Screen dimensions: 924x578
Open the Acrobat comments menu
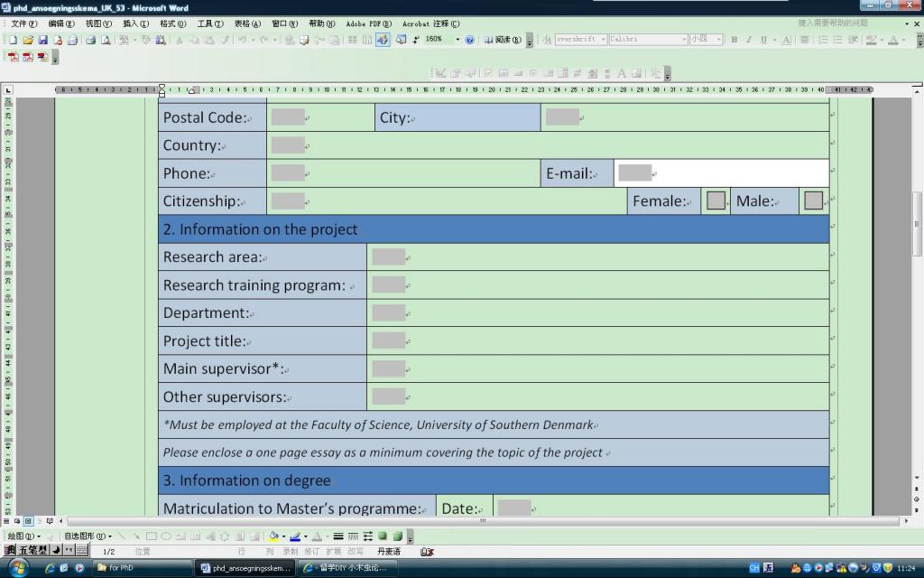pyautogui.click(x=430, y=23)
